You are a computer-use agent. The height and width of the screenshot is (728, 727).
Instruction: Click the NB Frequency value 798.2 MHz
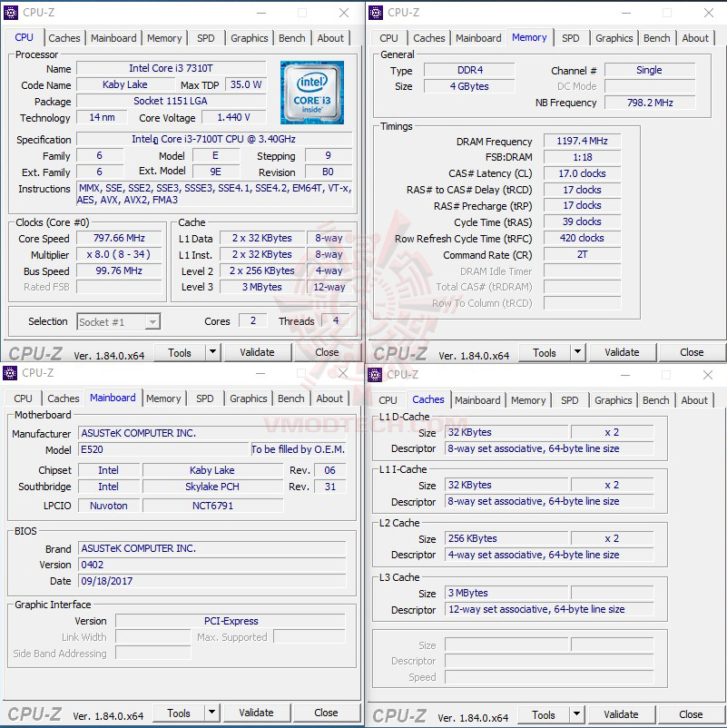pyautogui.click(x=650, y=103)
